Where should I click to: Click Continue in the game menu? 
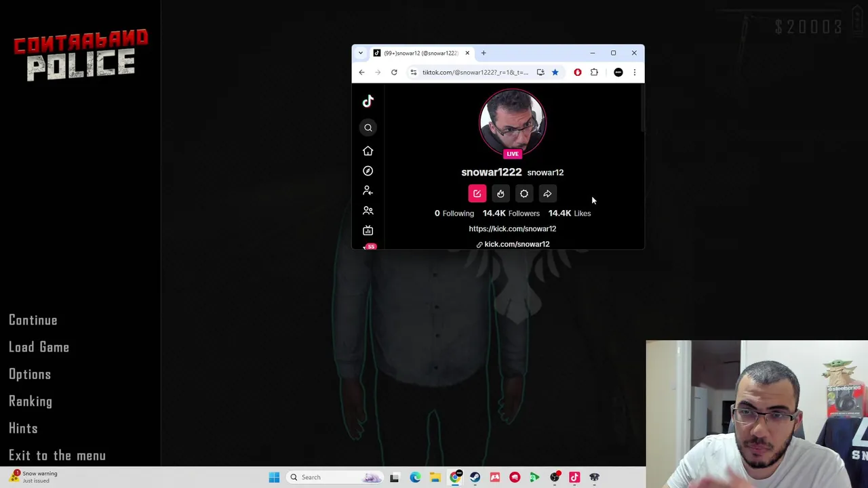[33, 320]
